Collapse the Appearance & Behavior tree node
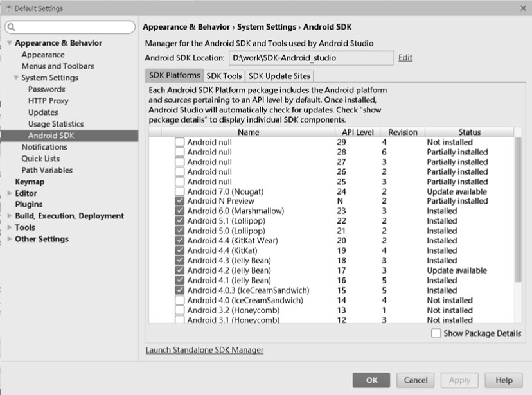Viewport: 532px width, 395px height. coord(10,43)
